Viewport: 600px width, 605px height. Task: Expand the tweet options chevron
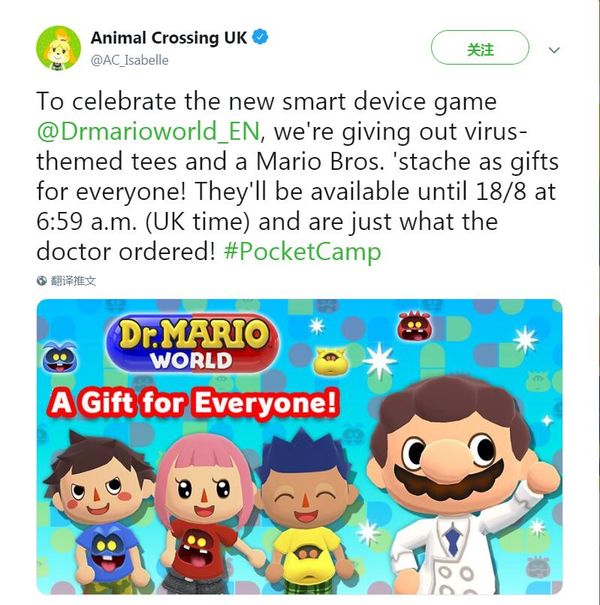point(554,50)
